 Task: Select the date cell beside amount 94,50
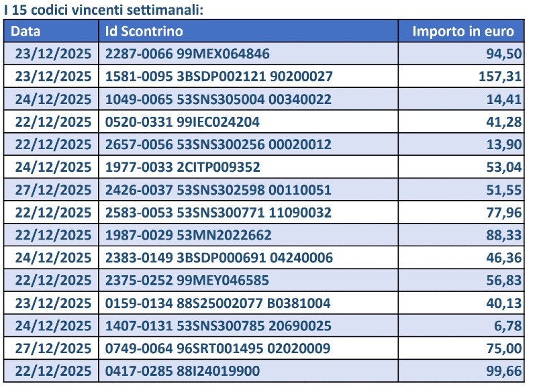tap(53, 54)
